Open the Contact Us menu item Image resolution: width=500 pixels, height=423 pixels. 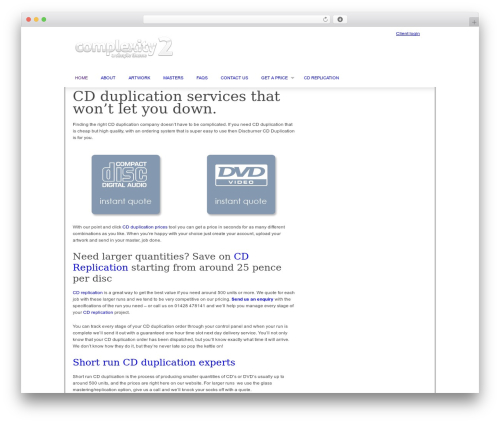tap(234, 78)
